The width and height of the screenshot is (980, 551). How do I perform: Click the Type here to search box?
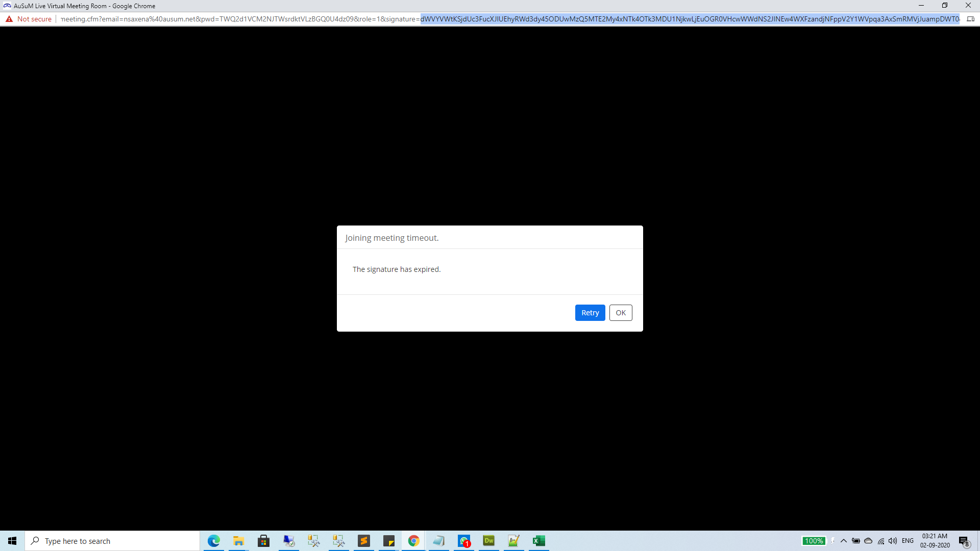pos(112,541)
